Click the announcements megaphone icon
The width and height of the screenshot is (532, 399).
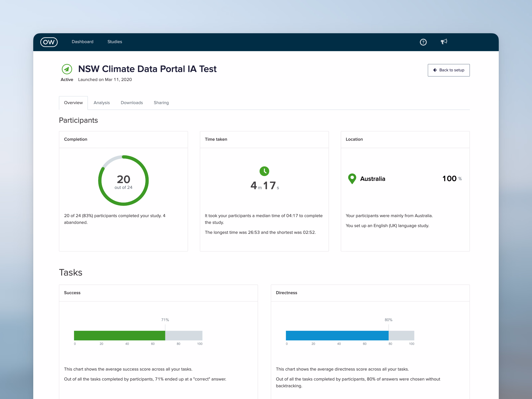point(444,42)
